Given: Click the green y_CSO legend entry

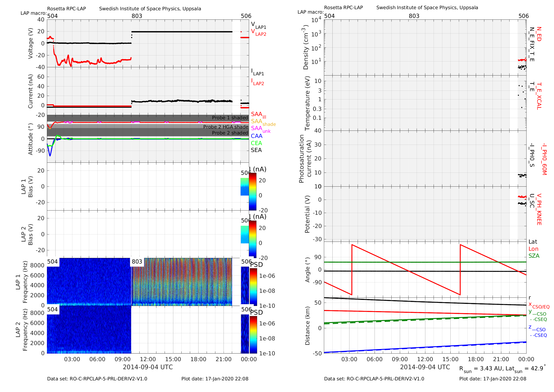Looking at the screenshot, I should point(537,313).
